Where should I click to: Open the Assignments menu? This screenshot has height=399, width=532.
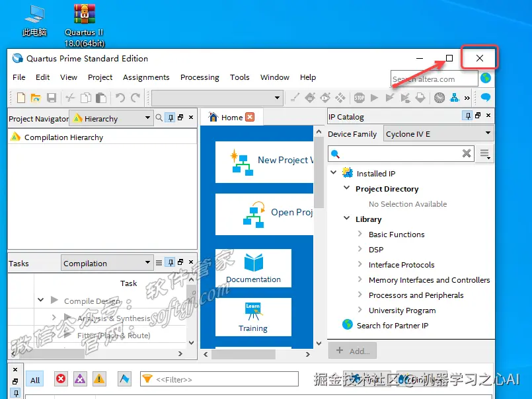146,77
